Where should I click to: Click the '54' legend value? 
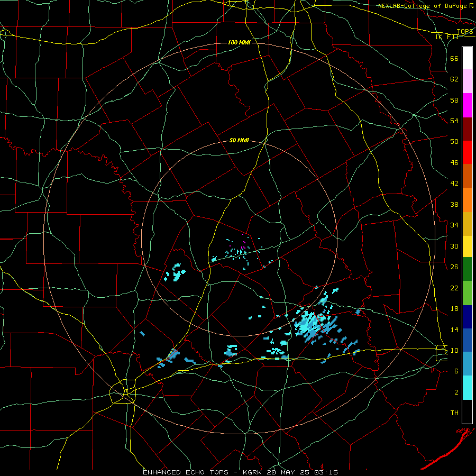tap(454, 121)
